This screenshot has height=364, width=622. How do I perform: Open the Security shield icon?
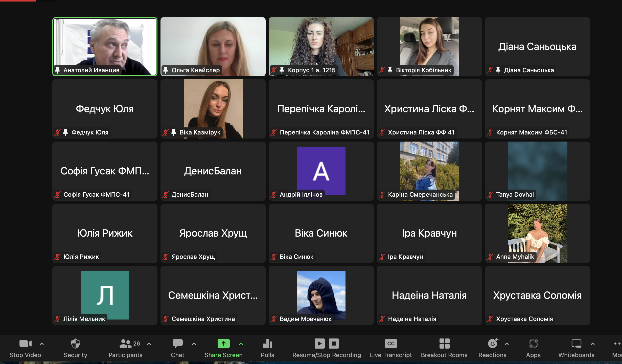point(75,344)
